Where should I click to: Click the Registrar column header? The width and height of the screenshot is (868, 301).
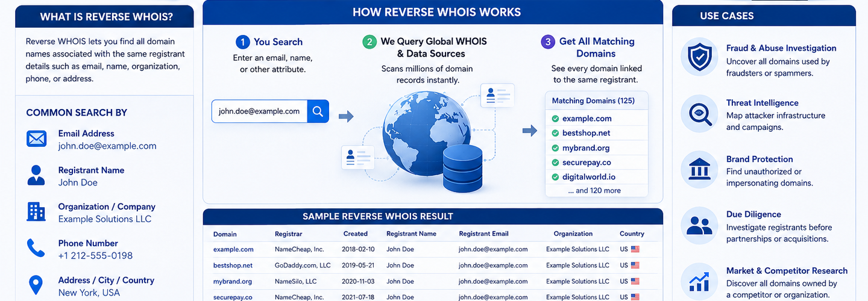[288, 234]
